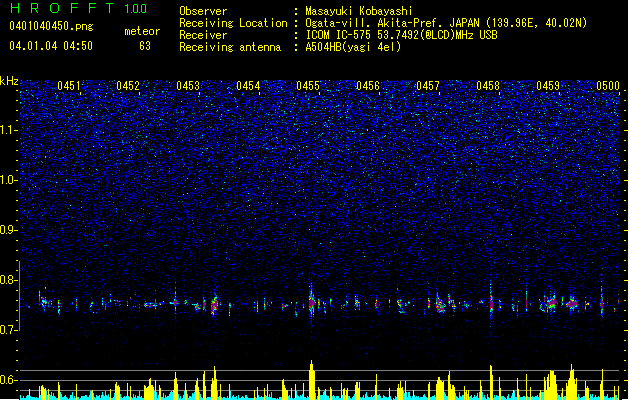The height and width of the screenshot is (400, 629).
Task: Click the 0.7 kHz axis label
Action: coord(8,330)
